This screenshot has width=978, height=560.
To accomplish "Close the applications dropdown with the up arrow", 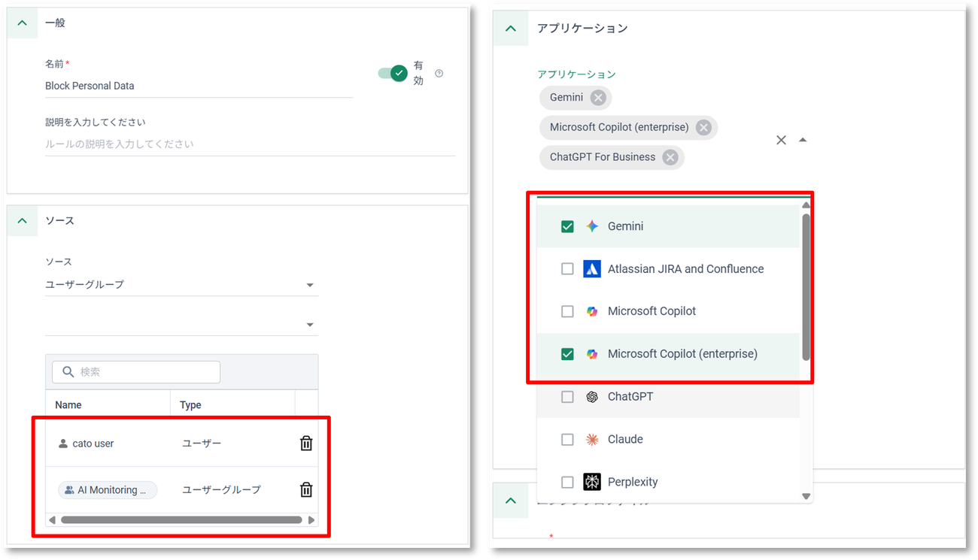I will pyautogui.click(x=803, y=140).
